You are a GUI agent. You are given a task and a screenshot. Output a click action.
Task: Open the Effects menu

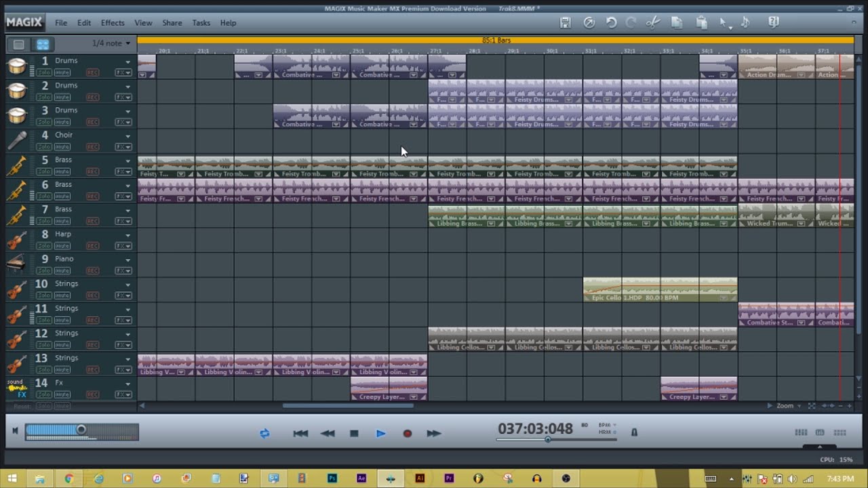point(113,23)
